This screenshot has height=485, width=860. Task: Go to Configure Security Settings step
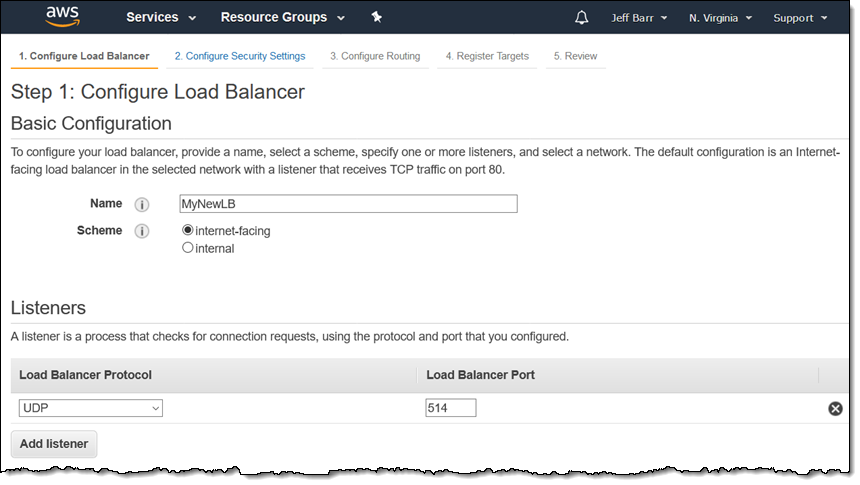pyautogui.click(x=240, y=56)
